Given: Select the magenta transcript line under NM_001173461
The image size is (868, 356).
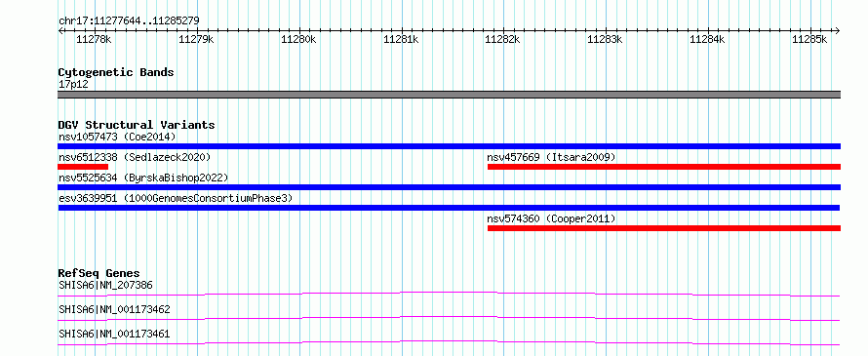Looking at the screenshot, I should click(x=449, y=342).
